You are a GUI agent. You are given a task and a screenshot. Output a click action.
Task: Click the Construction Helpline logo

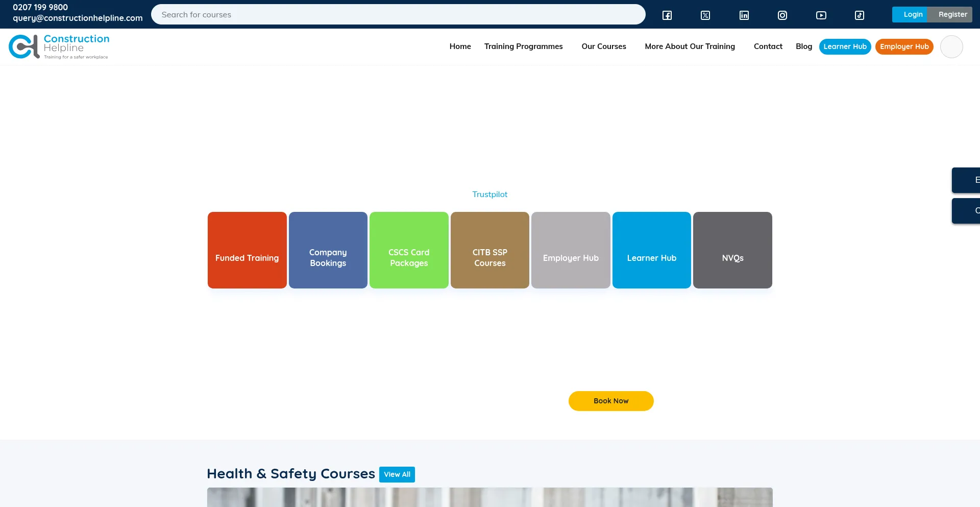pyautogui.click(x=59, y=46)
